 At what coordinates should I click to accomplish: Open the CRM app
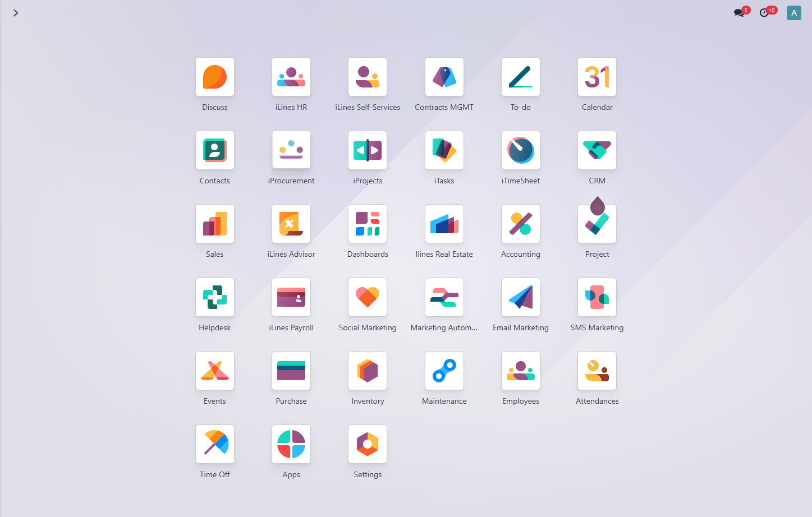tap(597, 150)
